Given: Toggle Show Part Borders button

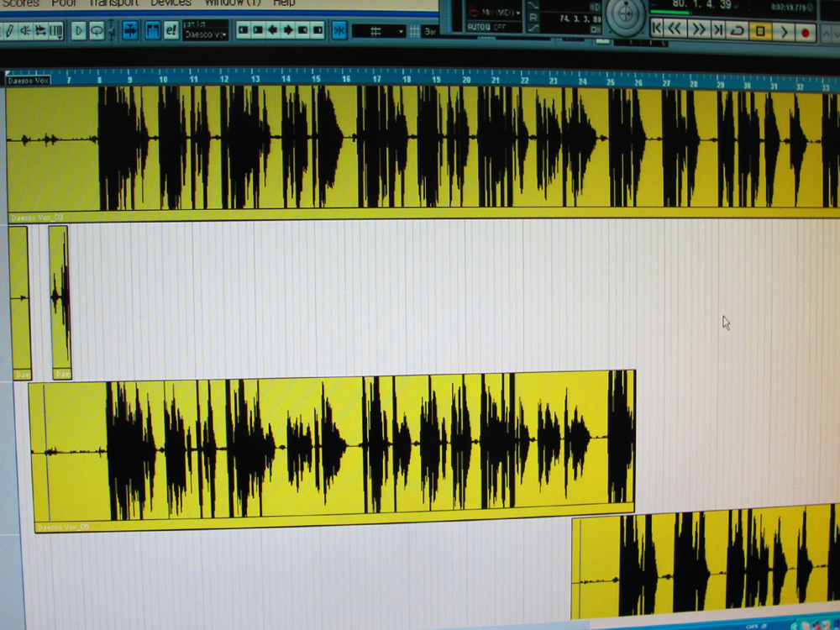Looking at the screenshot, I should [x=153, y=30].
